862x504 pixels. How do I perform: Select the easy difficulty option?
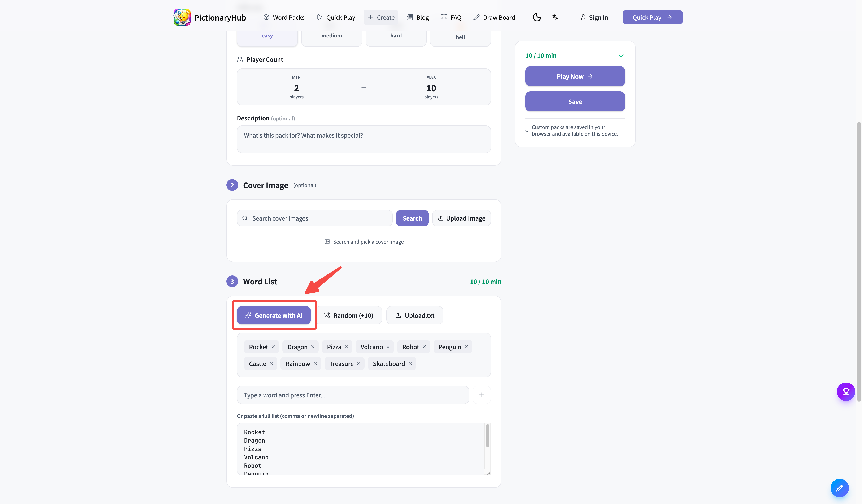(267, 36)
